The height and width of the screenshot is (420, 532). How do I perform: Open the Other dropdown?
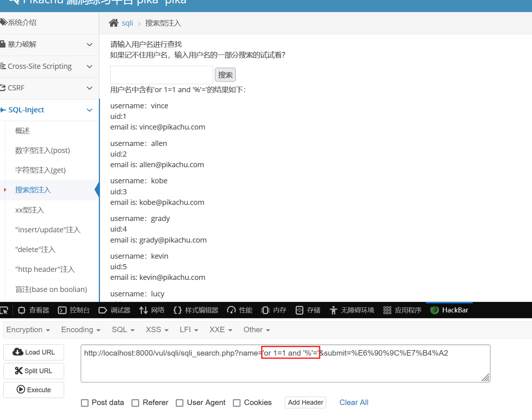257,330
